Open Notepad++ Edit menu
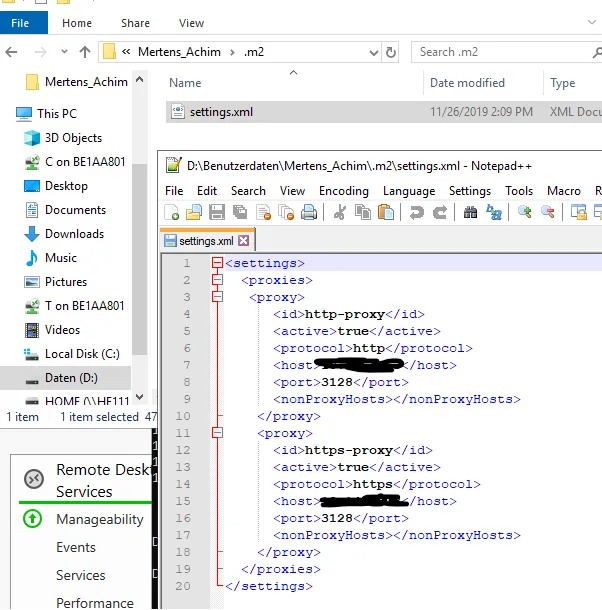The width and height of the screenshot is (602, 610). 207,191
